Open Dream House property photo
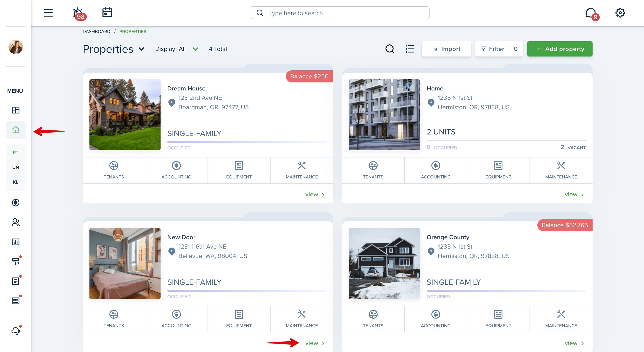Viewport: 644px width, 352px height. click(125, 115)
